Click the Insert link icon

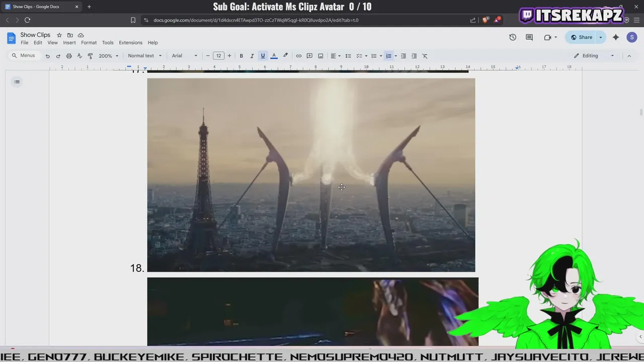pyautogui.click(x=299, y=56)
